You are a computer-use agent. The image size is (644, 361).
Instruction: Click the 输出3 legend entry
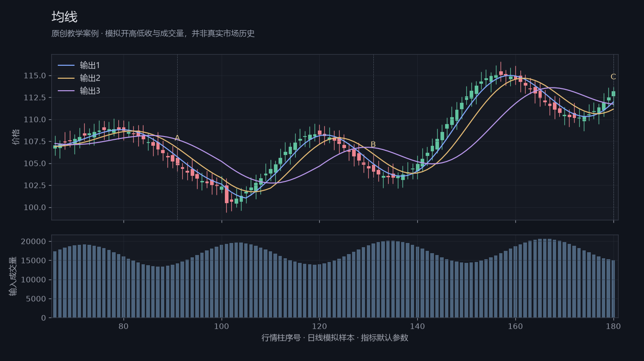pyautogui.click(x=79, y=91)
